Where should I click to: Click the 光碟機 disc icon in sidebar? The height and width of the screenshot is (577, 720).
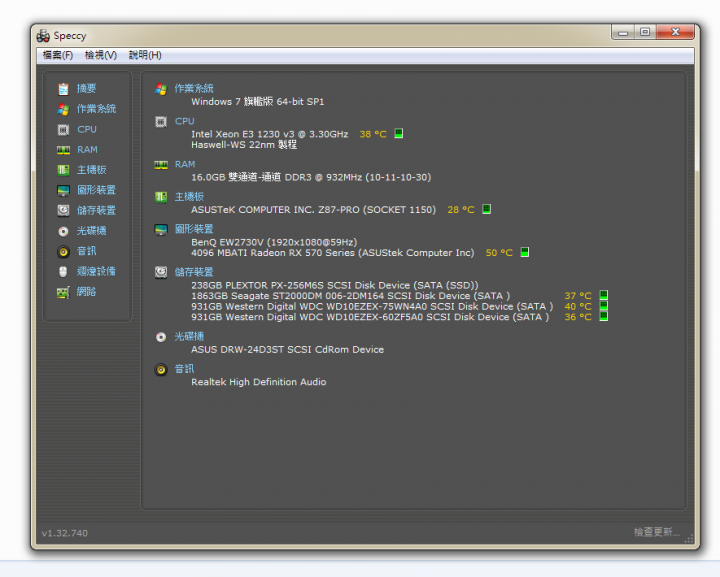click(x=63, y=231)
